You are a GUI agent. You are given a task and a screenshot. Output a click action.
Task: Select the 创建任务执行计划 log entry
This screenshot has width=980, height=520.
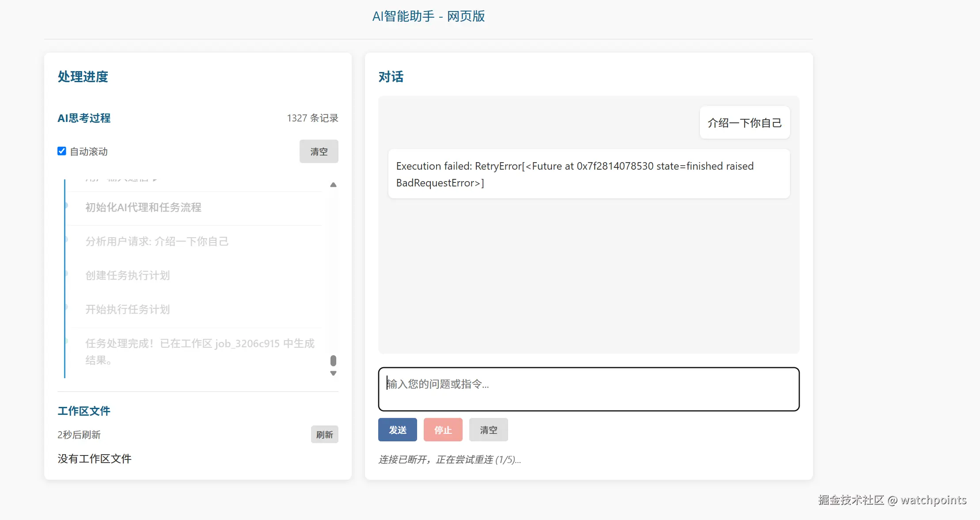pos(127,276)
